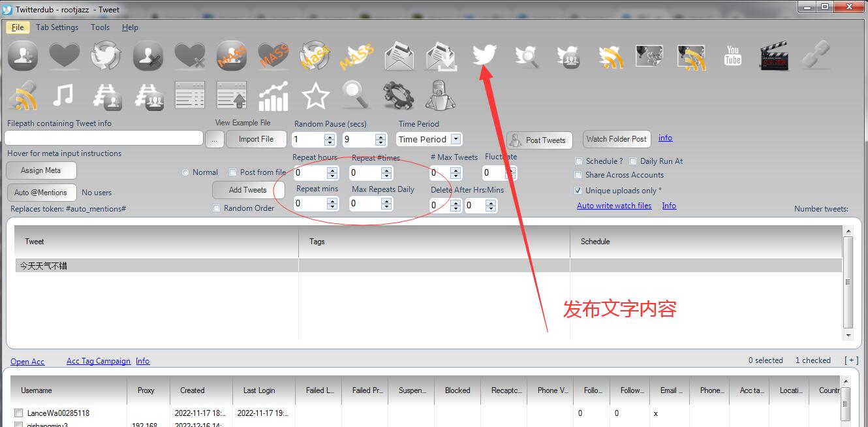The width and height of the screenshot is (868, 427).
Task: Click the heart like icon
Action: tap(64, 56)
